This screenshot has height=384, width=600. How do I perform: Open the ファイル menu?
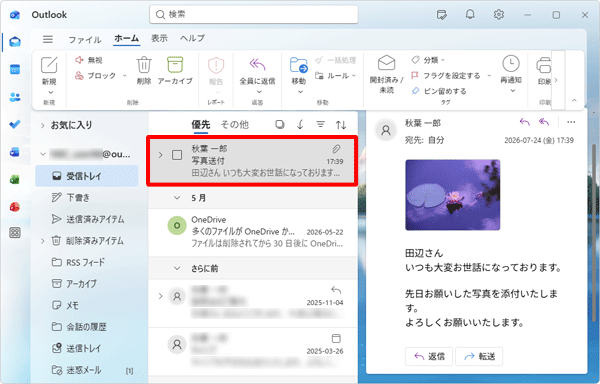(x=85, y=39)
